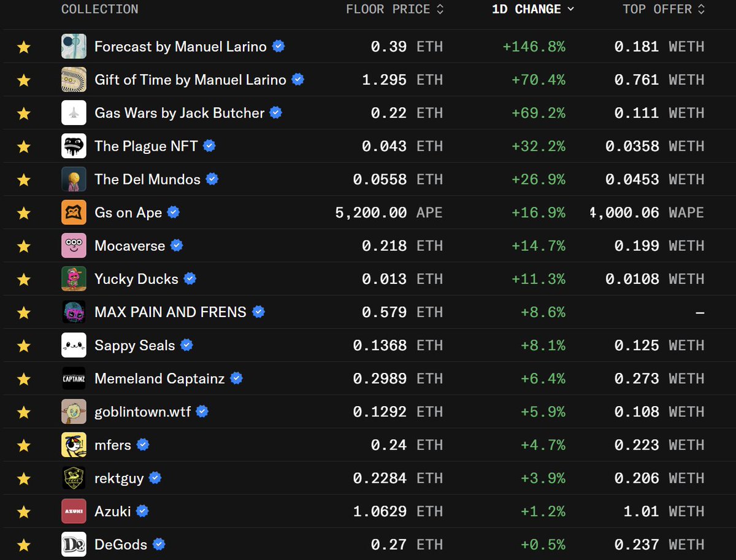Toggle the star for Mocaverse
Screen dimensions: 736x560
click(24, 245)
